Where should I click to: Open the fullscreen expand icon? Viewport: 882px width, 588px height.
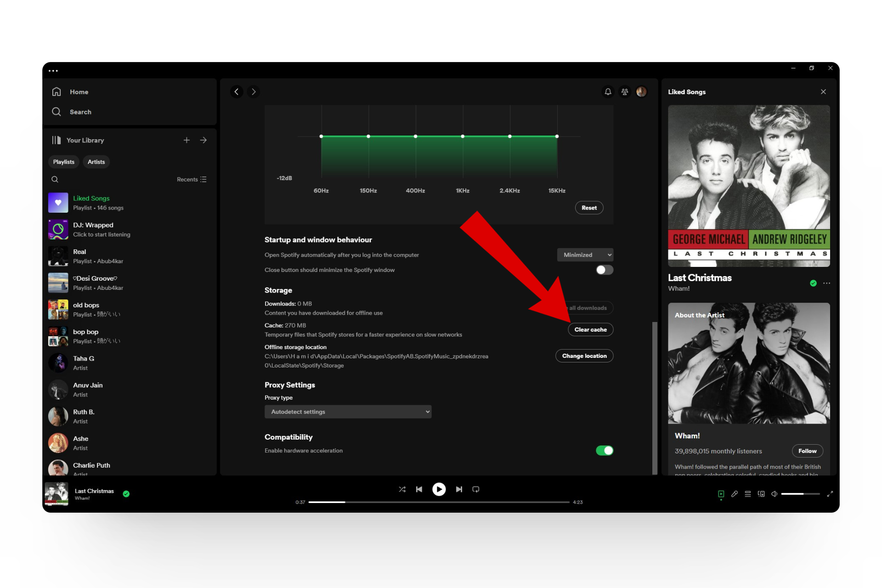click(x=830, y=494)
